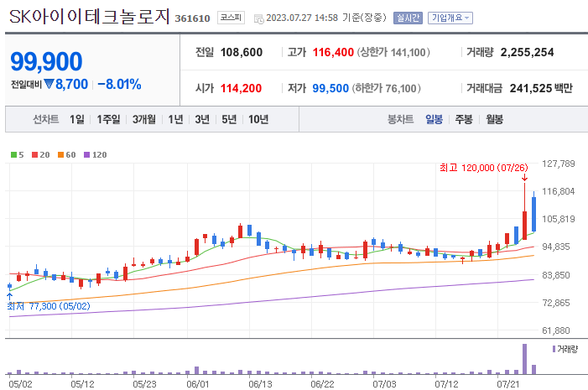Click the -8.01% change rate
This screenshot has width=588, height=390.
pos(119,85)
